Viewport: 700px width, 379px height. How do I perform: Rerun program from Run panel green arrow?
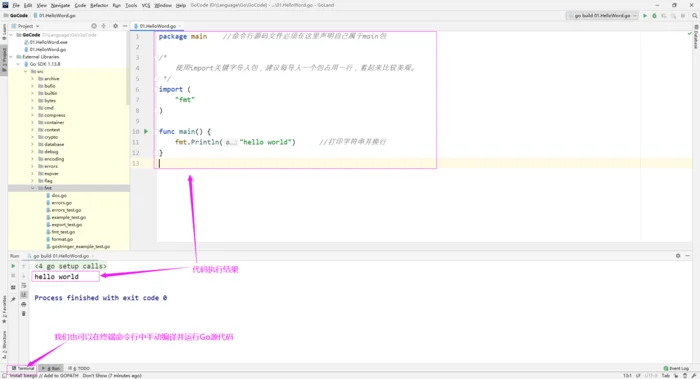click(x=13, y=266)
